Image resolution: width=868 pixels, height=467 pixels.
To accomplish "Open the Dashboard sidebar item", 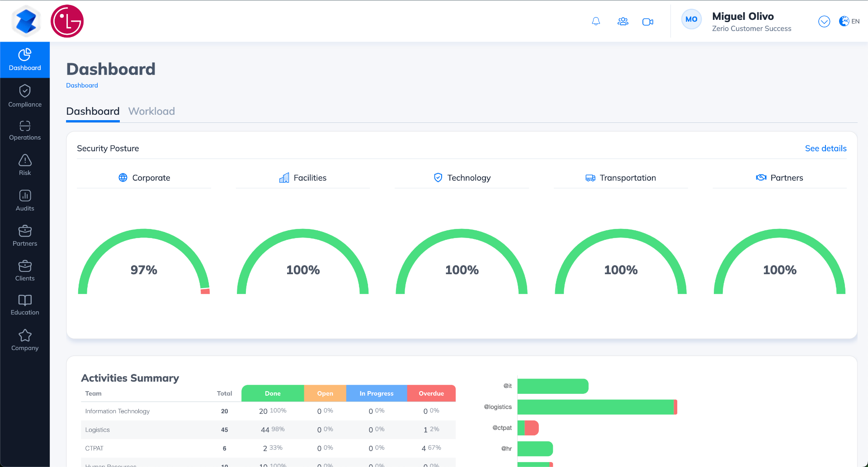I will click(25, 60).
